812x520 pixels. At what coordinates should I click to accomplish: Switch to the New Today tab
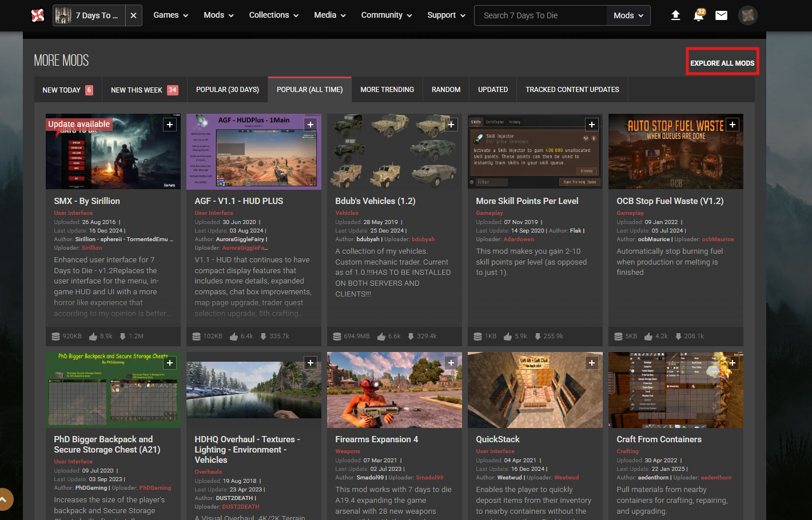(67, 90)
